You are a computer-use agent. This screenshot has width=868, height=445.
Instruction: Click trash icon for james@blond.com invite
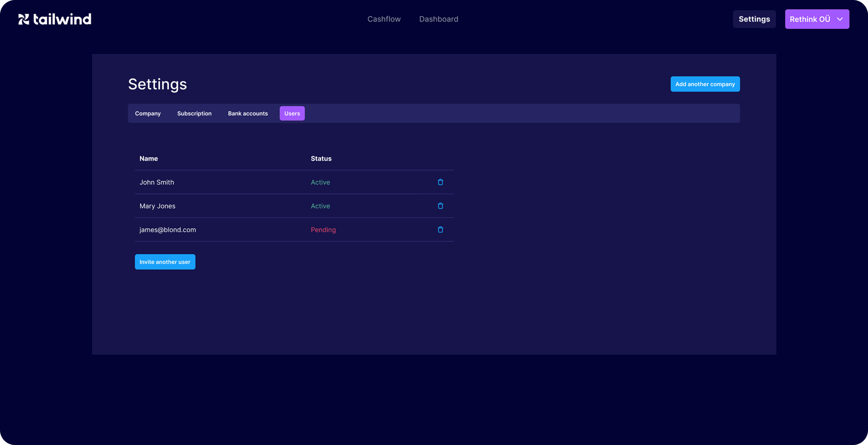(440, 229)
